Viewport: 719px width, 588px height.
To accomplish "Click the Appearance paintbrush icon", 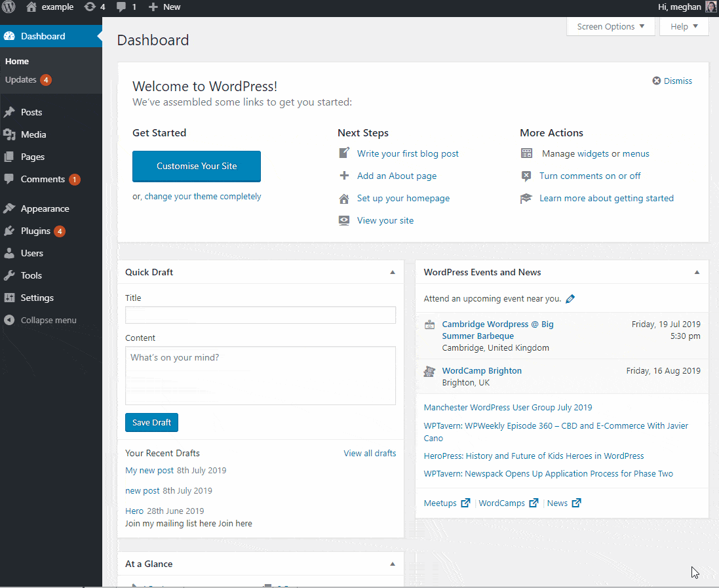I will click(x=9, y=208).
